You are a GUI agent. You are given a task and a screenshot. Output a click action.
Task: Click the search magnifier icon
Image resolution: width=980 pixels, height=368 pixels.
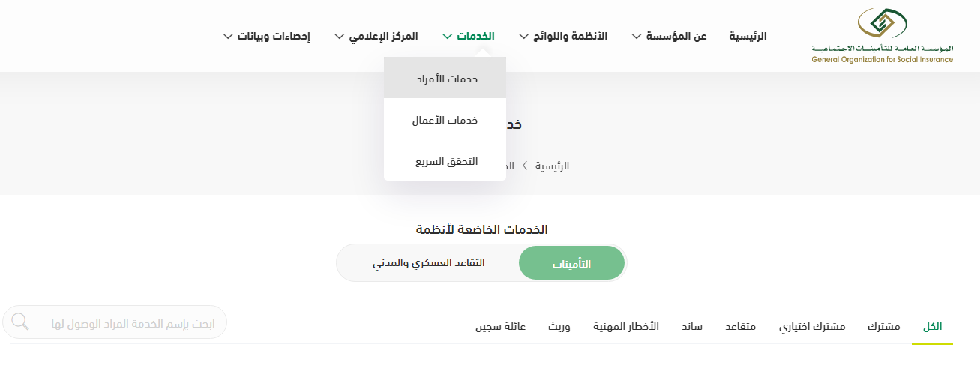(x=20, y=322)
